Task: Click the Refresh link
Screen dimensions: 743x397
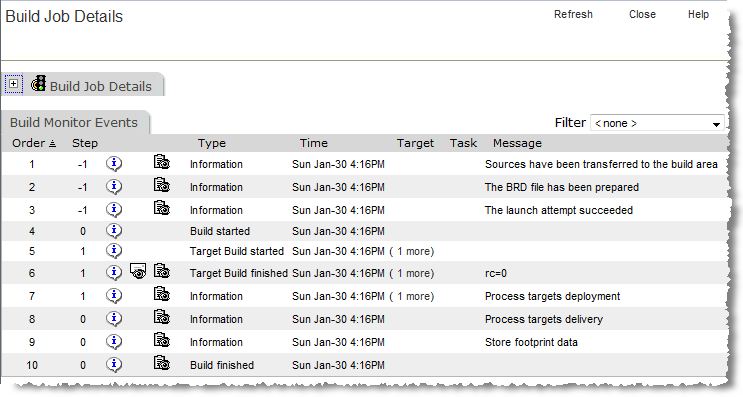Action: (x=573, y=14)
